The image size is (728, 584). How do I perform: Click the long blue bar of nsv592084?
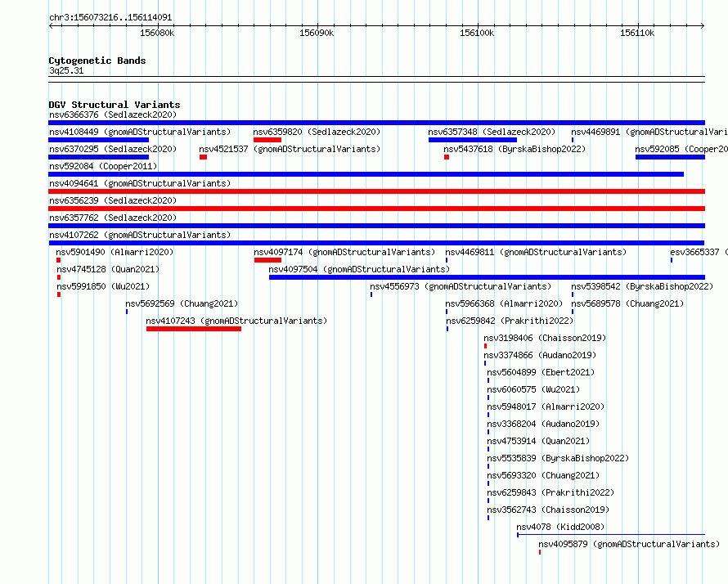(366, 174)
